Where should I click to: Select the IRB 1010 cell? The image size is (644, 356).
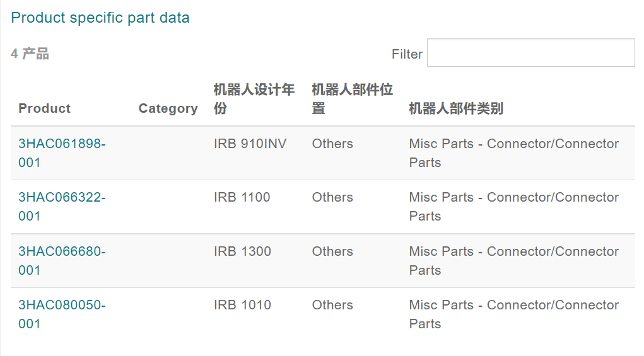point(242,305)
